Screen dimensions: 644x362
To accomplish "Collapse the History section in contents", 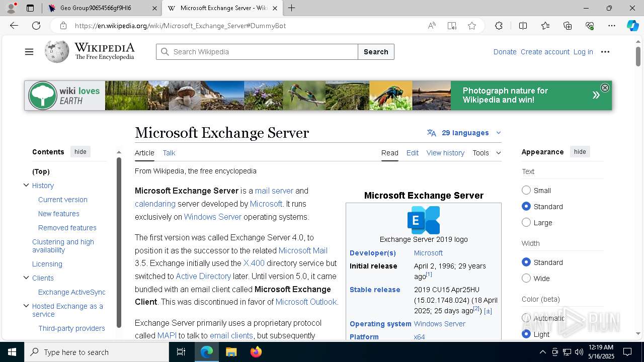I will click(26, 185).
